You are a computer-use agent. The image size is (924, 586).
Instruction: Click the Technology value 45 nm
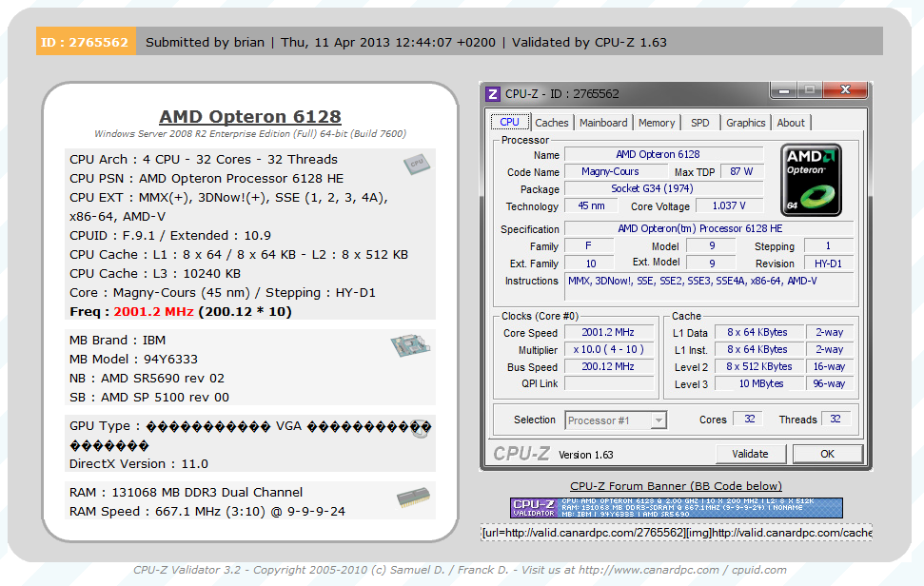coord(591,205)
